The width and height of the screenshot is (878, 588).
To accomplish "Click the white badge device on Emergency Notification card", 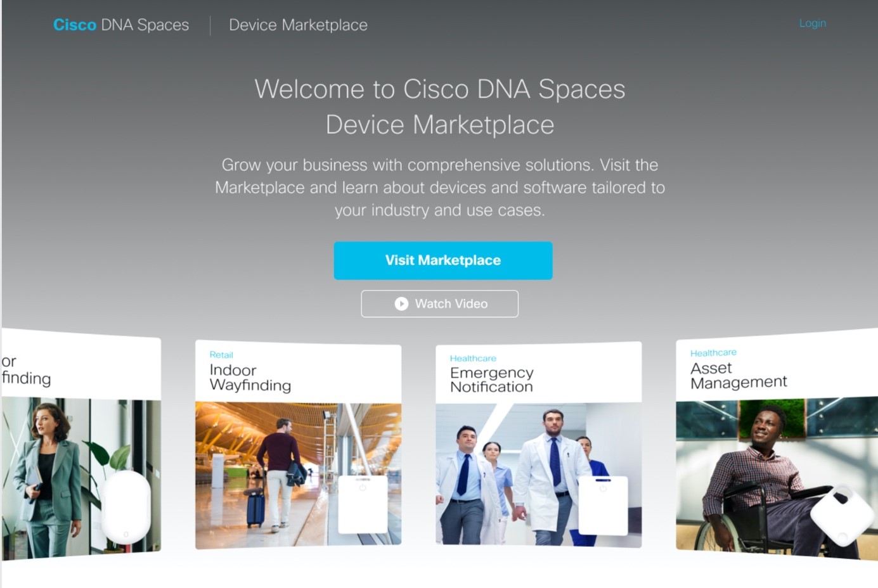I will (x=603, y=506).
